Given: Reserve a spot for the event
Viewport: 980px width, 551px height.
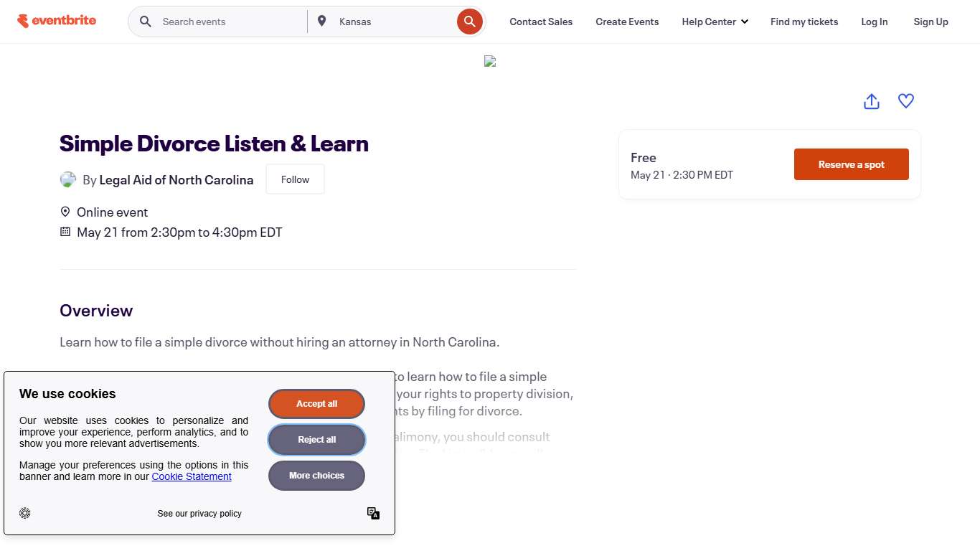Looking at the screenshot, I should coord(851,164).
